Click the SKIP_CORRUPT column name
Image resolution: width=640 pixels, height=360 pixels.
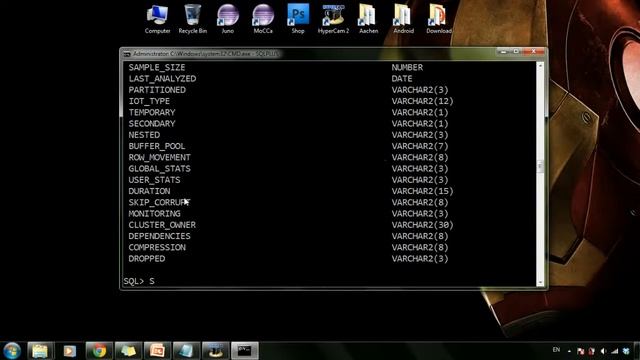160,202
